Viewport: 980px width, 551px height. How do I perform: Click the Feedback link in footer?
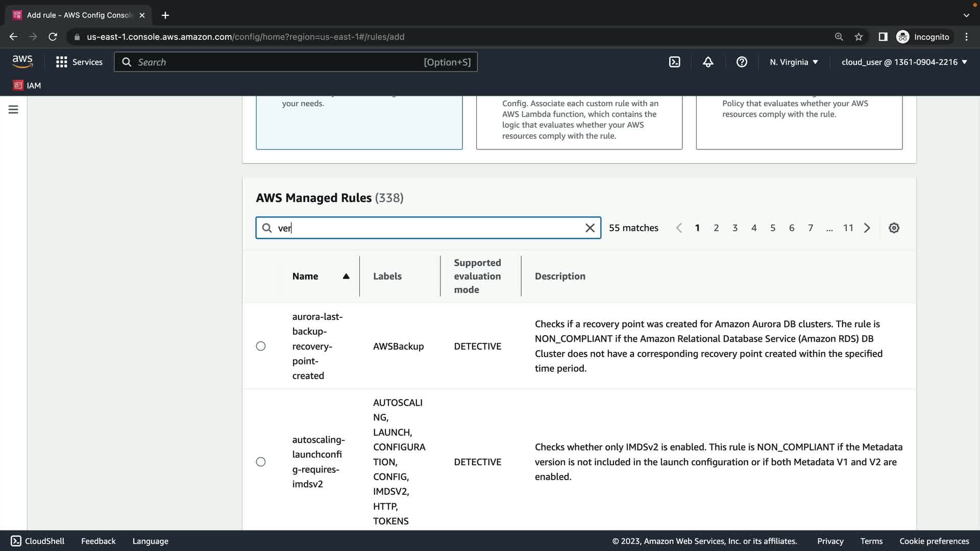click(98, 541)
